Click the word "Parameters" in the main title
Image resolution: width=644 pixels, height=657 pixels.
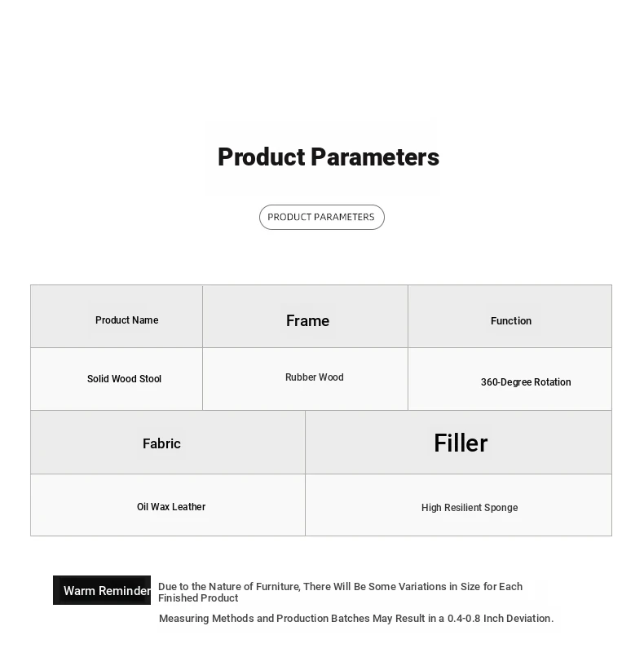click(375, 157)
